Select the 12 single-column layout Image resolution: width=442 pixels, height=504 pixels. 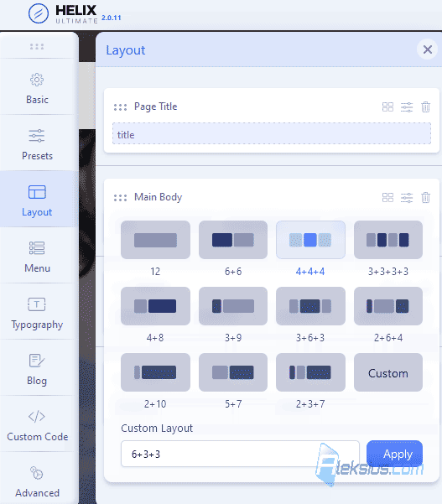(155, 240)
